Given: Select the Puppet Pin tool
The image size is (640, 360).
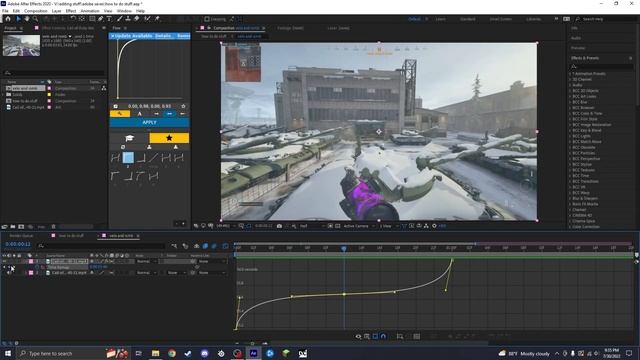Looking at the screenshot, I should coord(157,19).
